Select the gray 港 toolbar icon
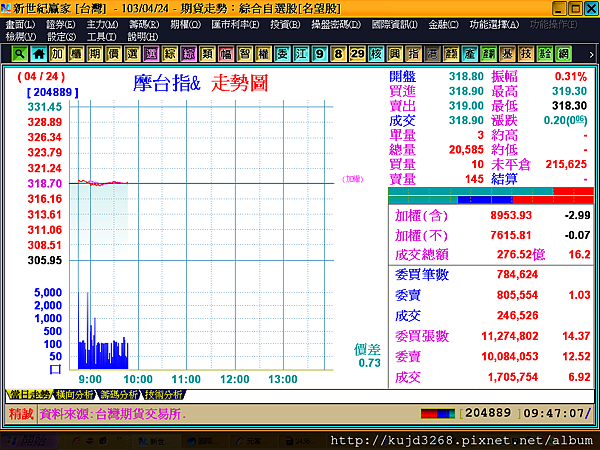600x450 pixels. click(432, 54)
